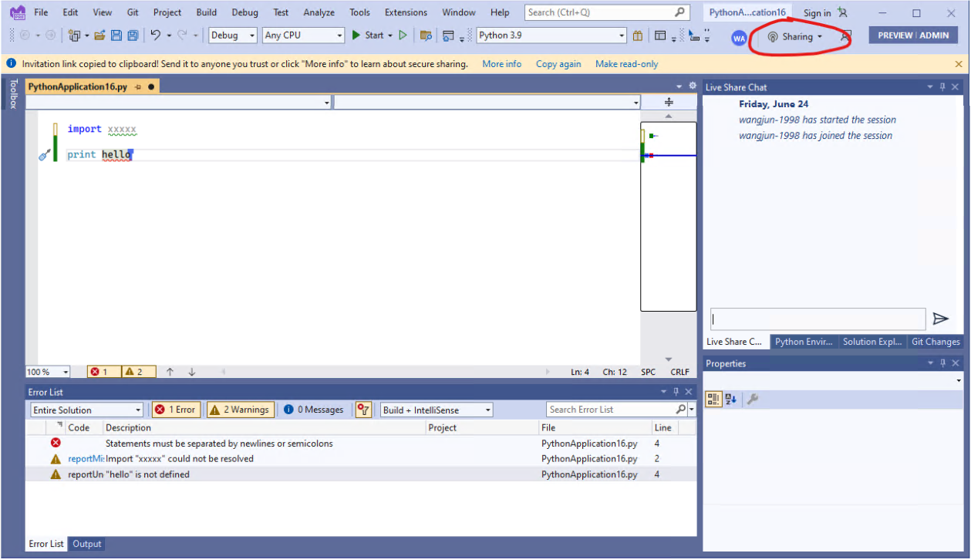Toggle the 2 Warnings filter

click(240, 410)
